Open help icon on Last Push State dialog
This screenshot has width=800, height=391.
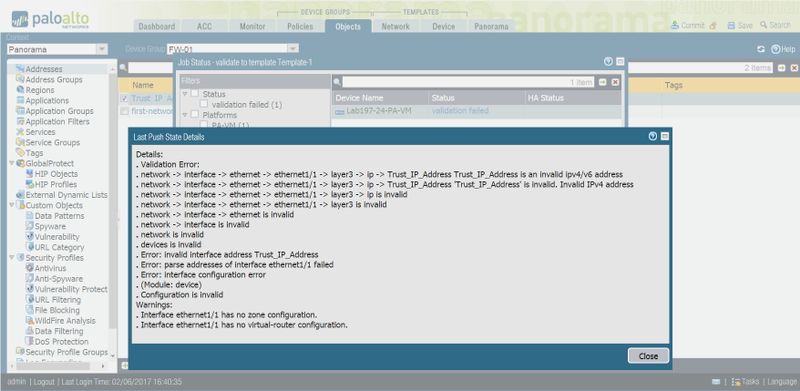click(x=653, y=136)
